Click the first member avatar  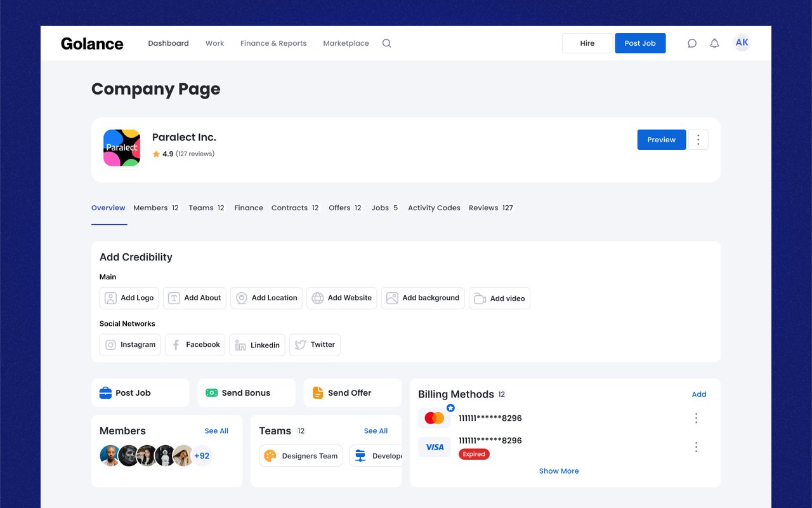(x=110, y=456)
